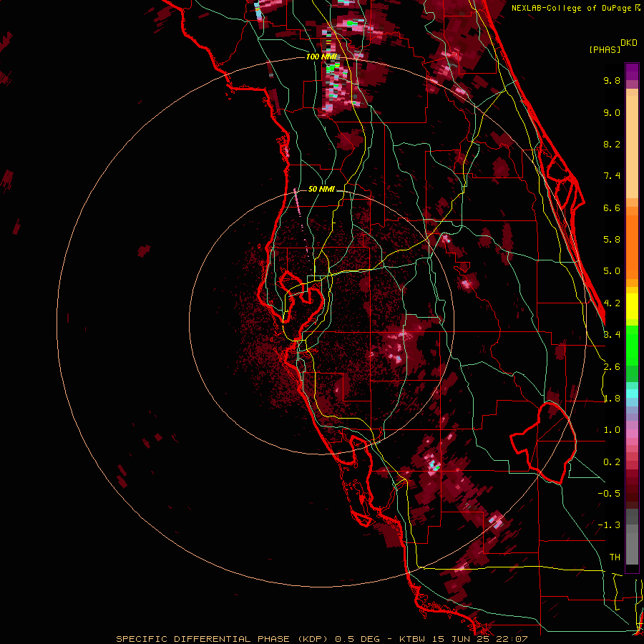Pick the 7.4 value on the scale

[612, 176]
